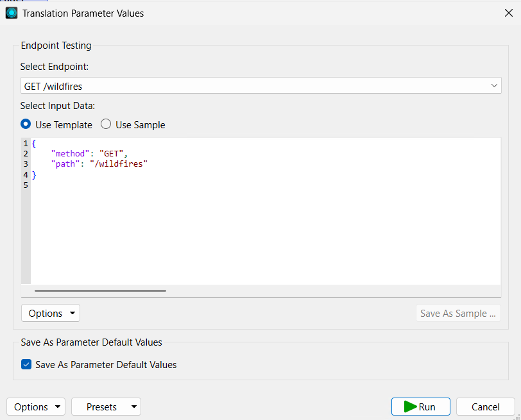The width and height of the screenshot is (521, 420).
Task: Click the Cancel button
Action: [486, 407]
